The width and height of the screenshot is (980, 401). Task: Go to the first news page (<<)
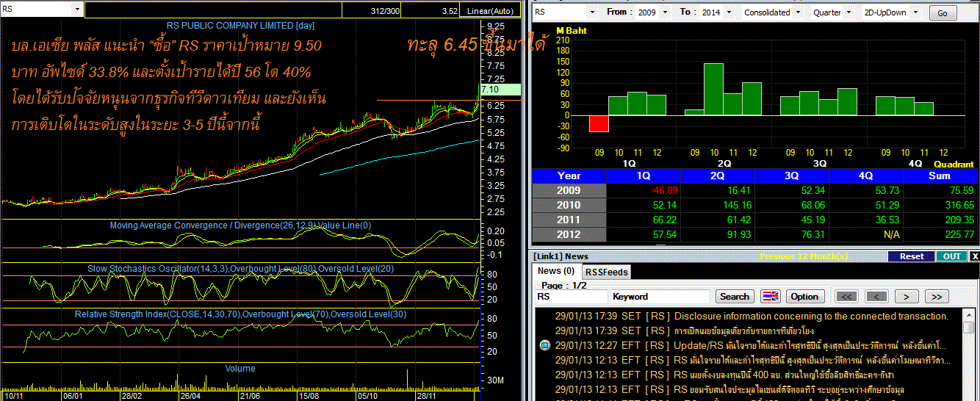click(847, 297)
